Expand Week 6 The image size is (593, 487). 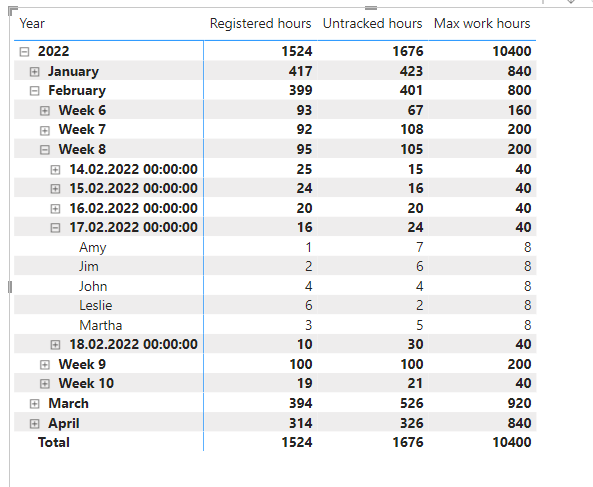[x=45, y=111]
